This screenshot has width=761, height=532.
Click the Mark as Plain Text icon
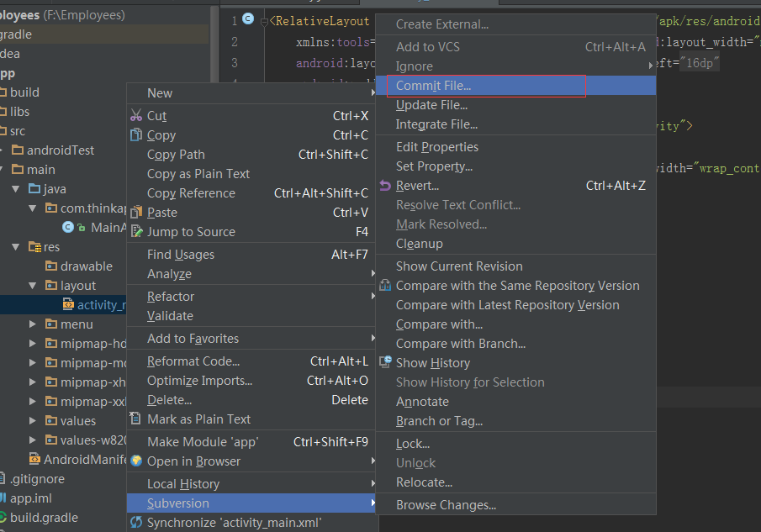136,419
